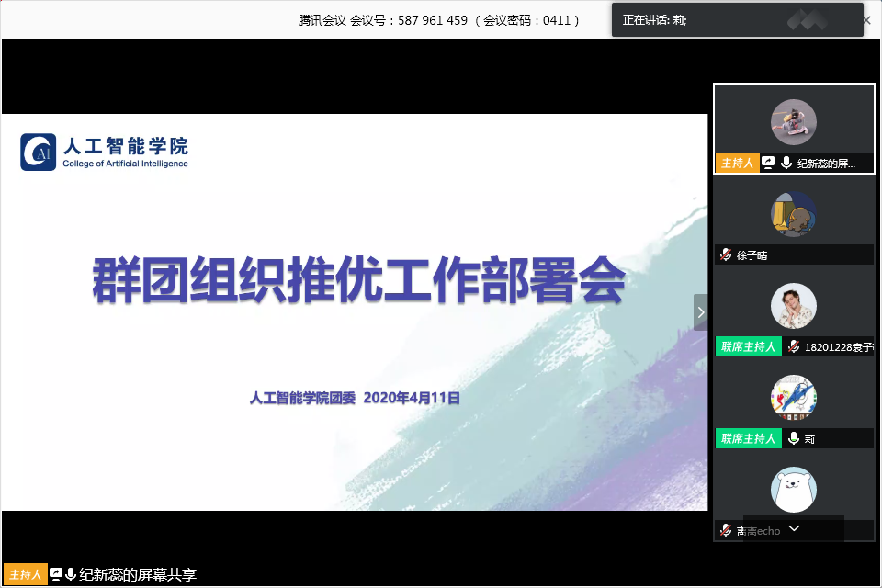Click muted microphone icon beside 高高echo
The width and height of the screenshot is (882, 588).
(x=726, y=530)
